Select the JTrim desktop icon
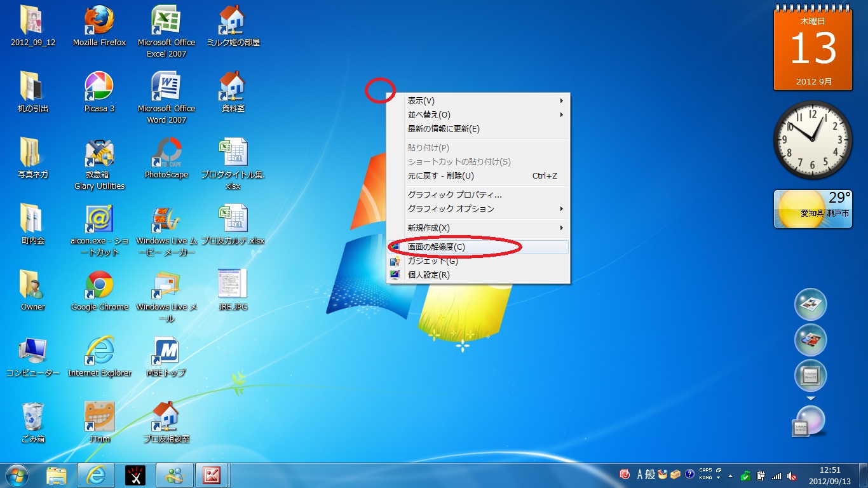This screenshot has width=868, height=488. (99, 423)
